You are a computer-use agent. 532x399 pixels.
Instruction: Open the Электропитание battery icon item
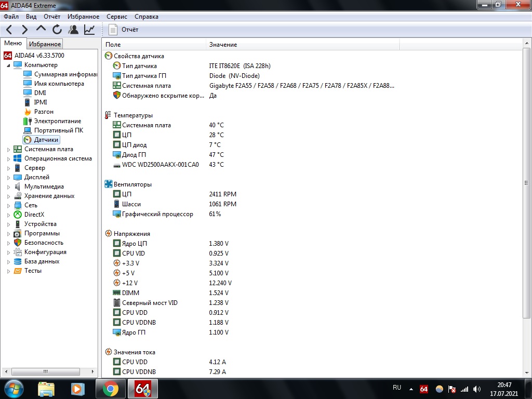(28, 121)
